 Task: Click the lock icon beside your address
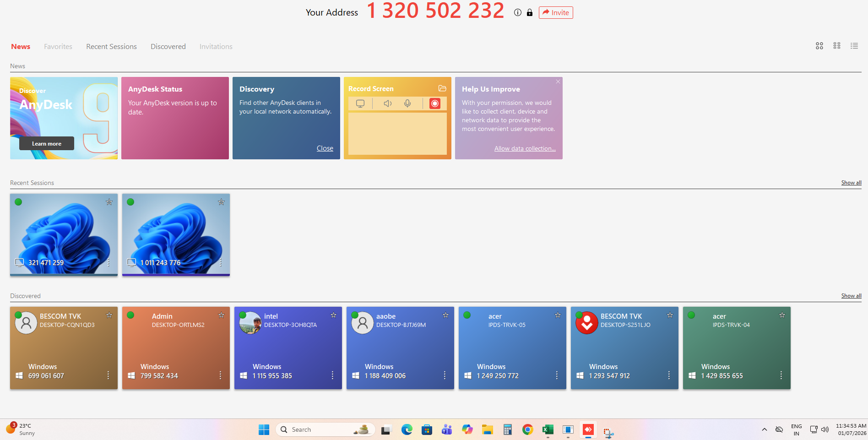pyautogui.click(x=530, y=13)
